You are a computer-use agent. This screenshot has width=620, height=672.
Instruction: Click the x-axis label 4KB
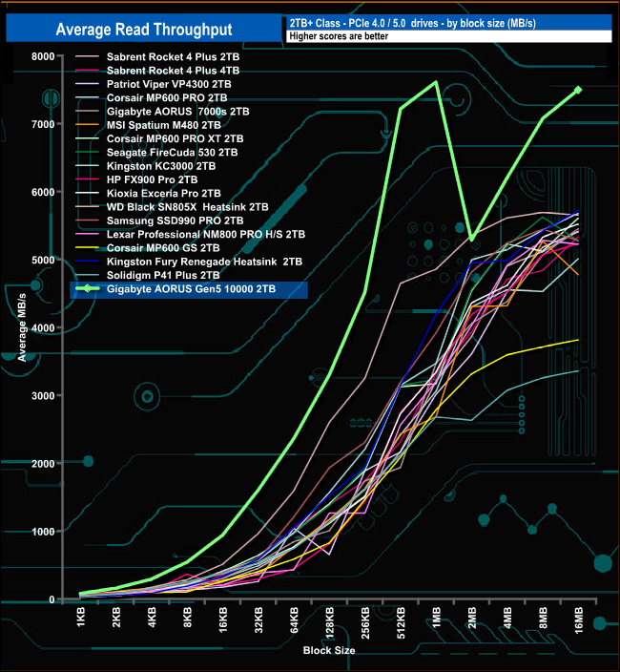point(152,618)
